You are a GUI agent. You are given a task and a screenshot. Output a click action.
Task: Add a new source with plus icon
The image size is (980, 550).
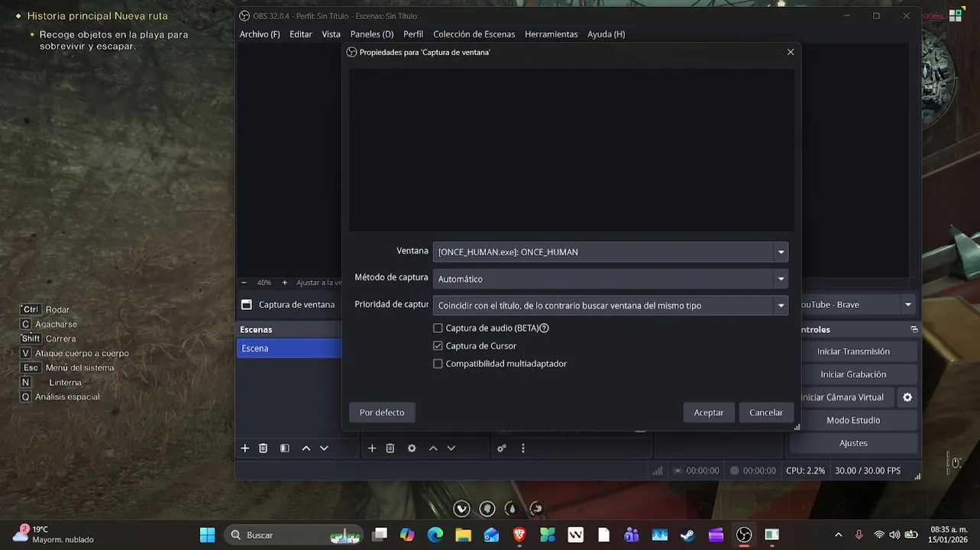click(x=372, y=448)
